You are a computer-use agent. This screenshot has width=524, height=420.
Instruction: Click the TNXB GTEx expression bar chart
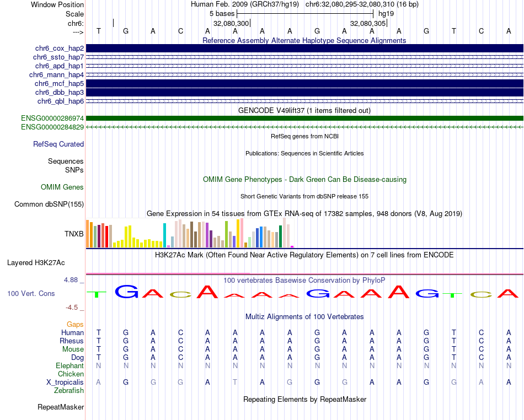190,233
